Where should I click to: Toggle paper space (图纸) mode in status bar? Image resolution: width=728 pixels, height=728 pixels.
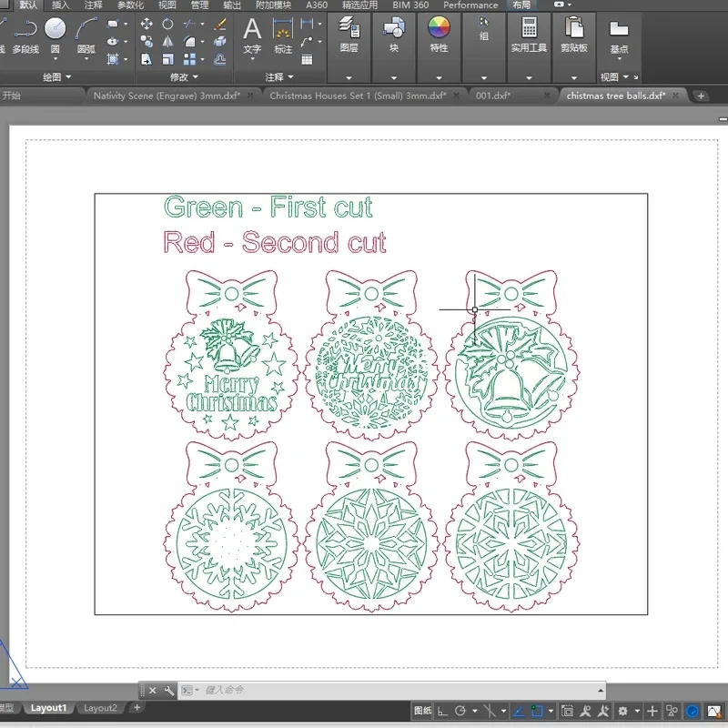click(422, 711)
